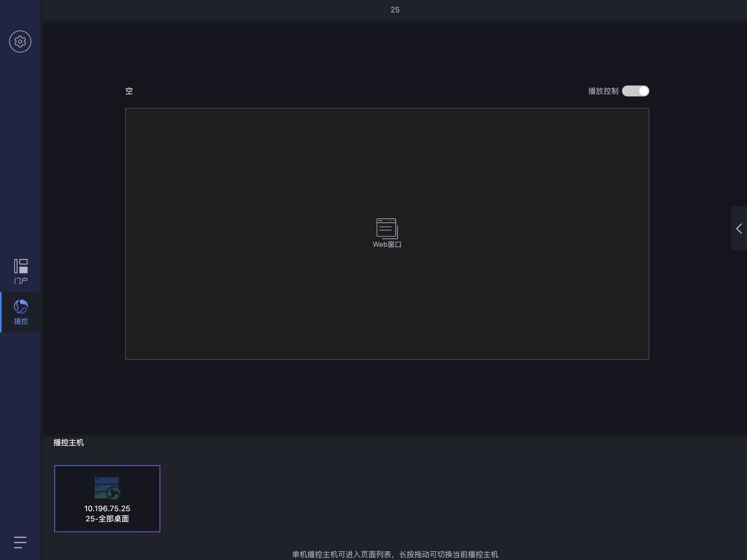
Task: Switch to the 门户 portal tab
Action: tap(21, 272)
